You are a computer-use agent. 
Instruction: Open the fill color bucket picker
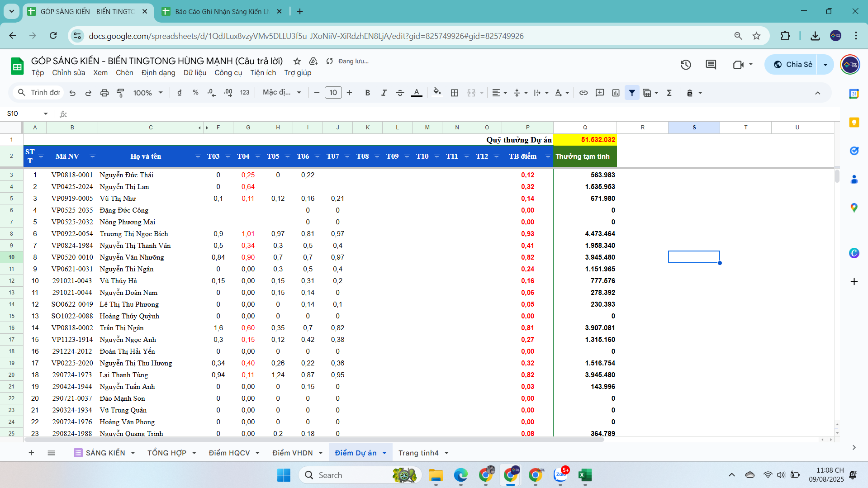(x=436, y=93)
